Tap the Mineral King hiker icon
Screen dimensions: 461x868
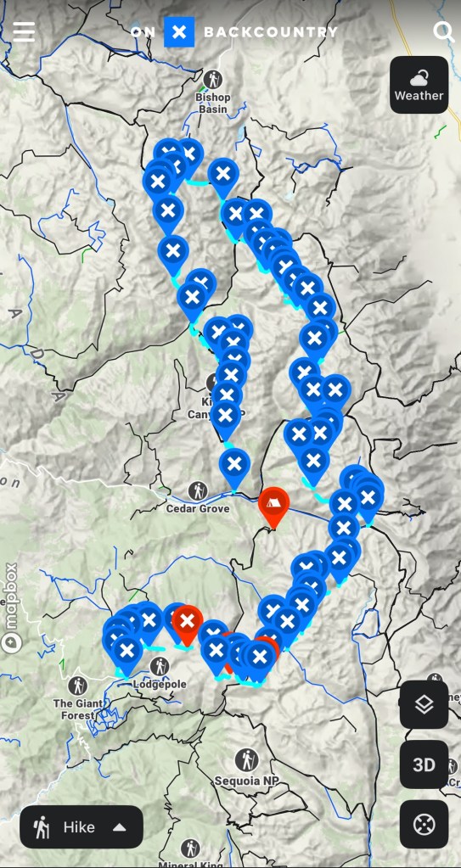point(191,848)
